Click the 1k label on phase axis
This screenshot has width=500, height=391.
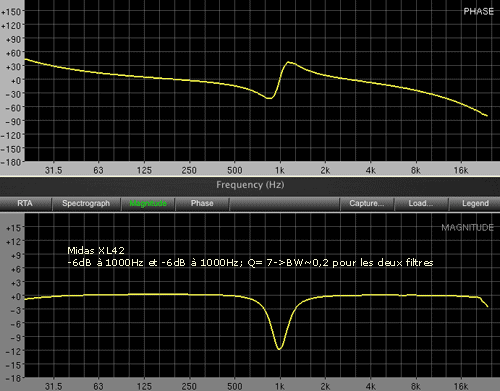tap(280, 170)
